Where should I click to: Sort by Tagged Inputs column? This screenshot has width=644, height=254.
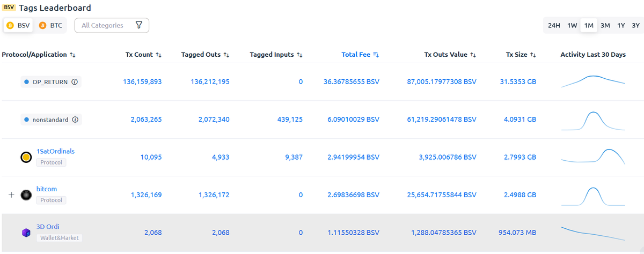pos(276,55)
